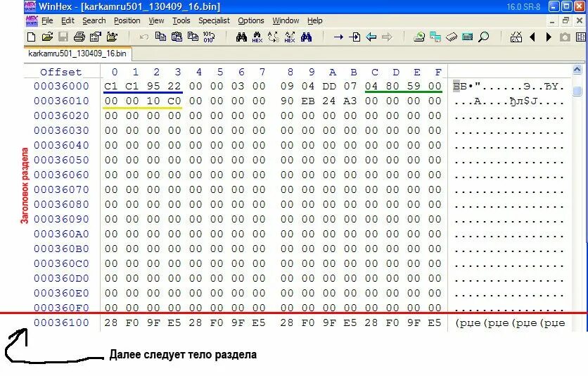Open the Options menu
The width and height of the screenshot is (588, 376).
251,20
